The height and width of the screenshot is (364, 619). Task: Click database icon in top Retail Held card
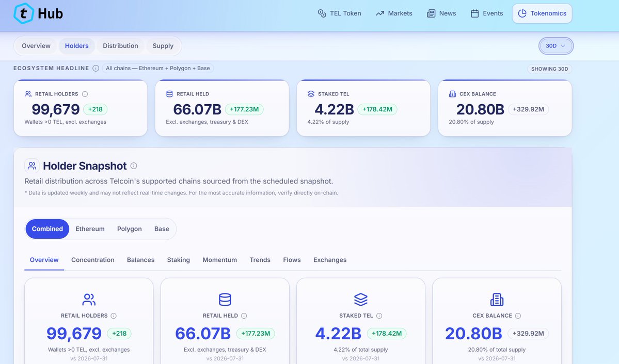[x=169, y=94]
